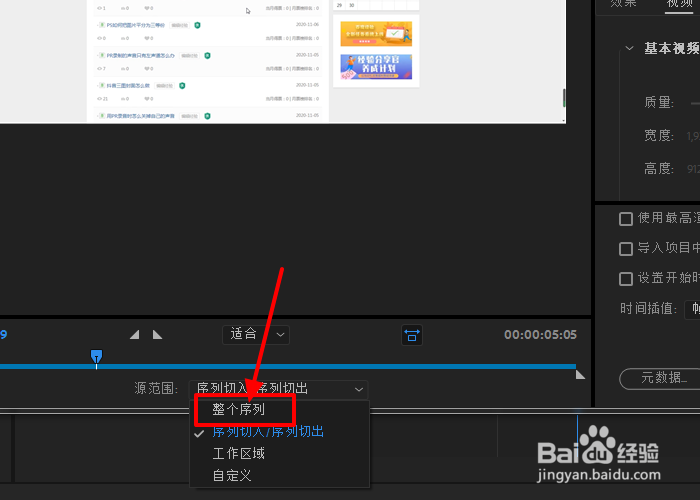Toggle the aspect ratio correction icon

(412, 335)
